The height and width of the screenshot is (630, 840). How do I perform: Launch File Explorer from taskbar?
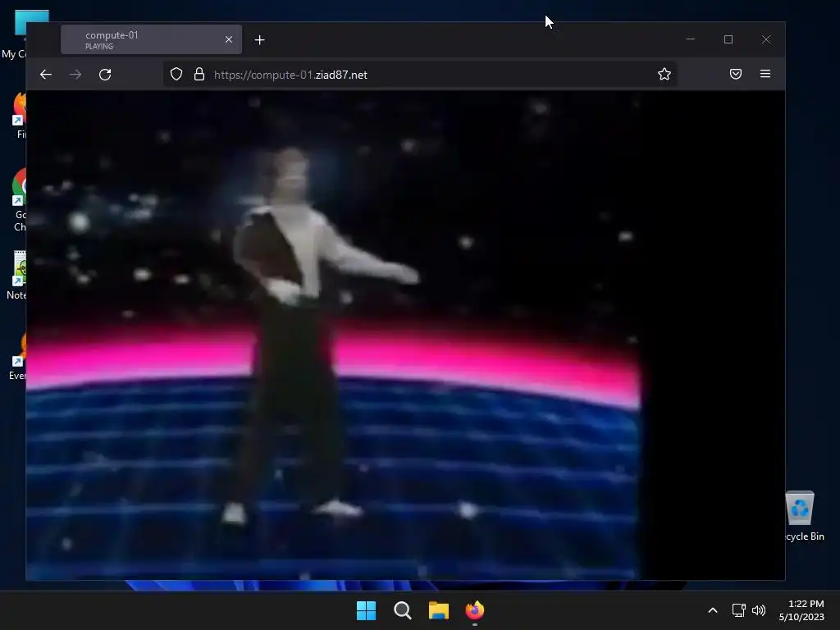pos(439,610)
